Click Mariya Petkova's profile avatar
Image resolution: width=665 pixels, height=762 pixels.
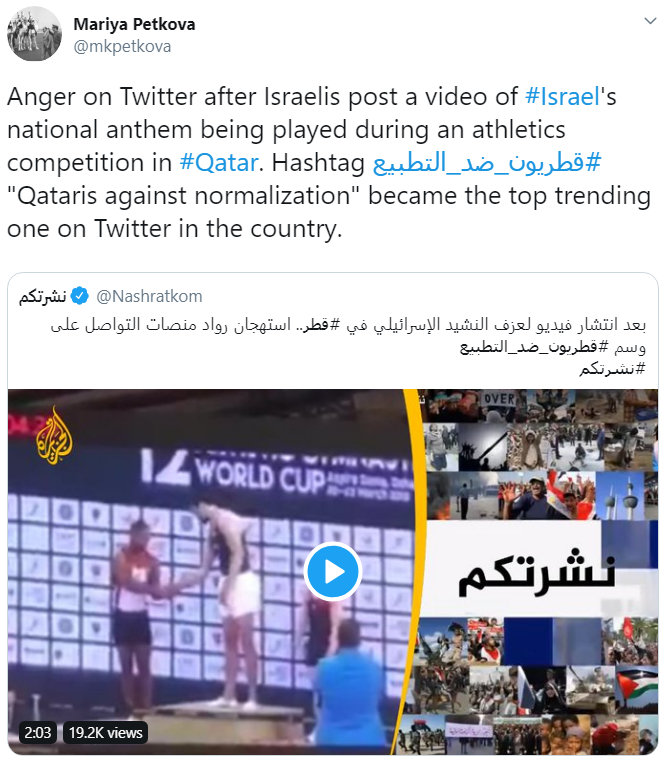pos(35,34)
